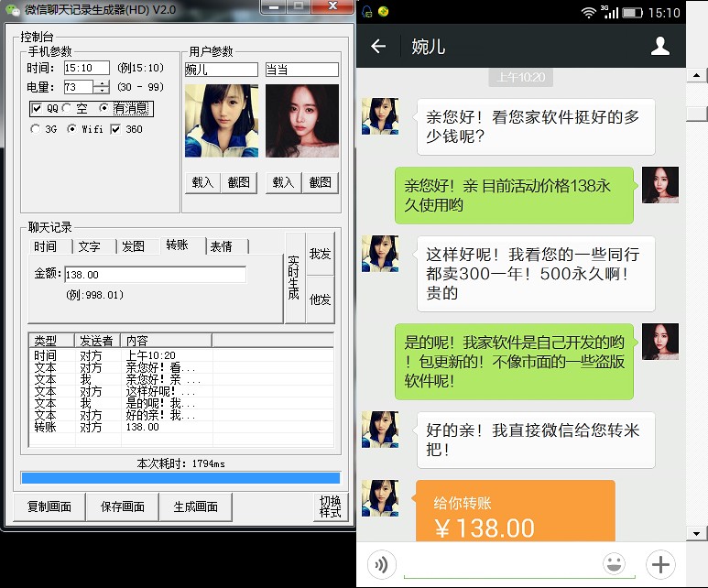The width and height of the screenshot is (708, 588).
Task: Click the blue progress bar
Action: pos(180,478)
